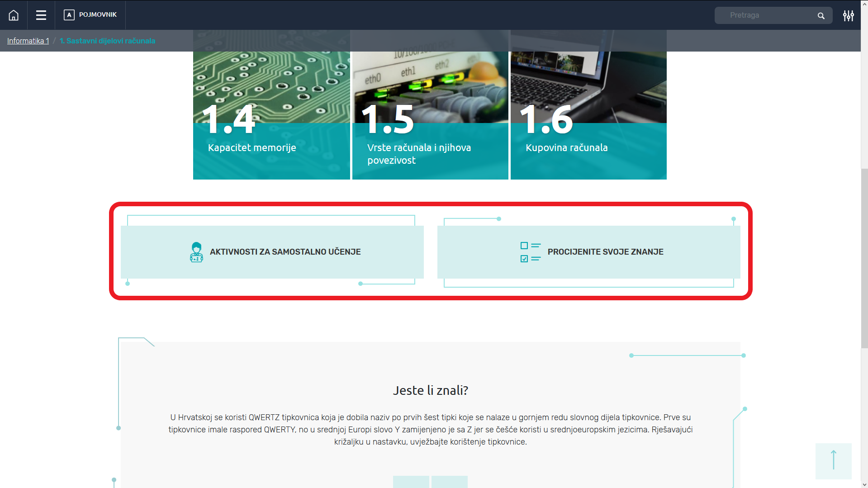Click the student icon beside Aktivnosti
This screenshot has width=868, height=488.
pyautogui.click(x=196, y=252)
